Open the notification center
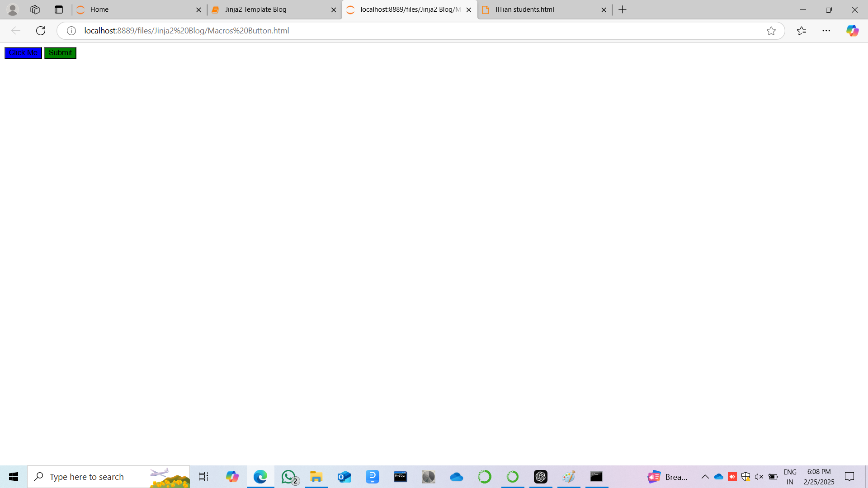The height and width of the screenshot is (488, 868). (849, 477)
